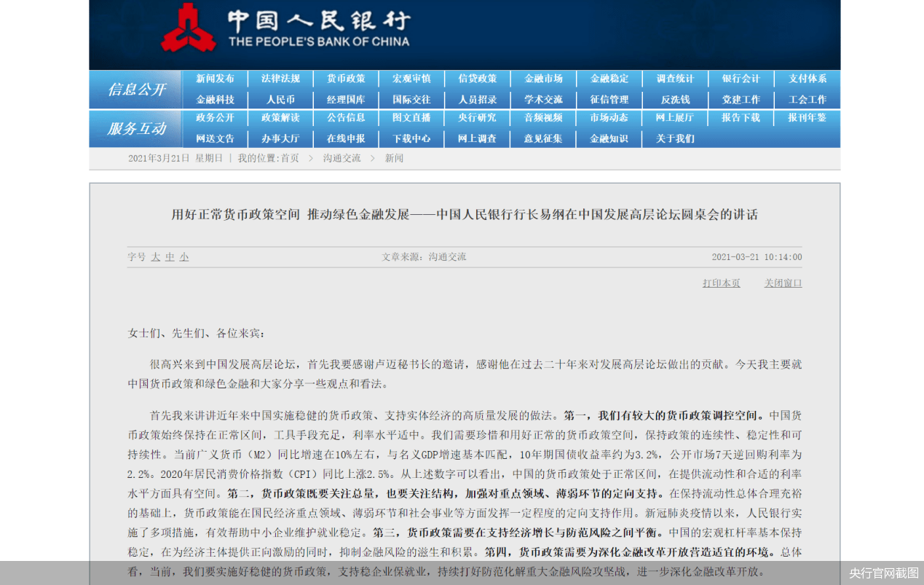
Task: Go to 金融科技 page
Action: (215, 100)
